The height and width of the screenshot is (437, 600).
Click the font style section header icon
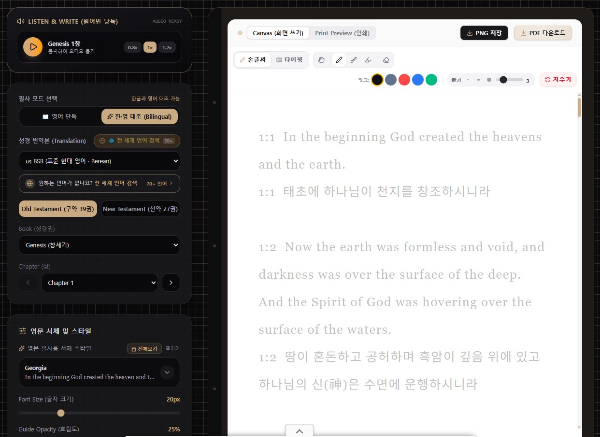pyautogui.click(x=23, y=331)
